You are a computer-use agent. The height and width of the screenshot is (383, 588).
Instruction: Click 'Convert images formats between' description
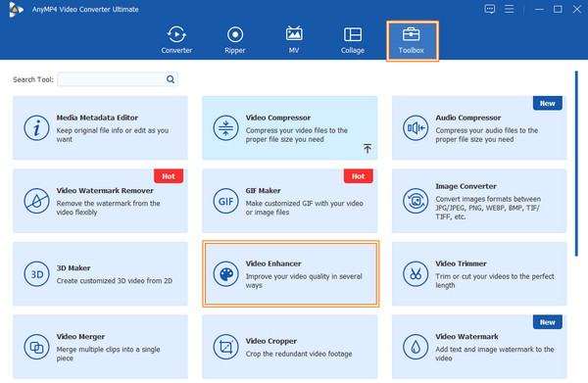point(488,208)
